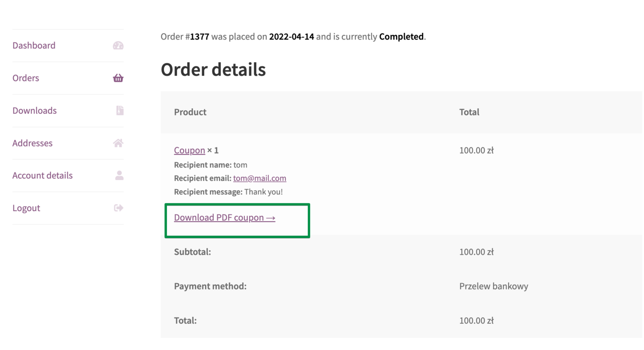644x350 pixels.
Task: Click the Dashboard gauge icon
Action: point(118,45)
